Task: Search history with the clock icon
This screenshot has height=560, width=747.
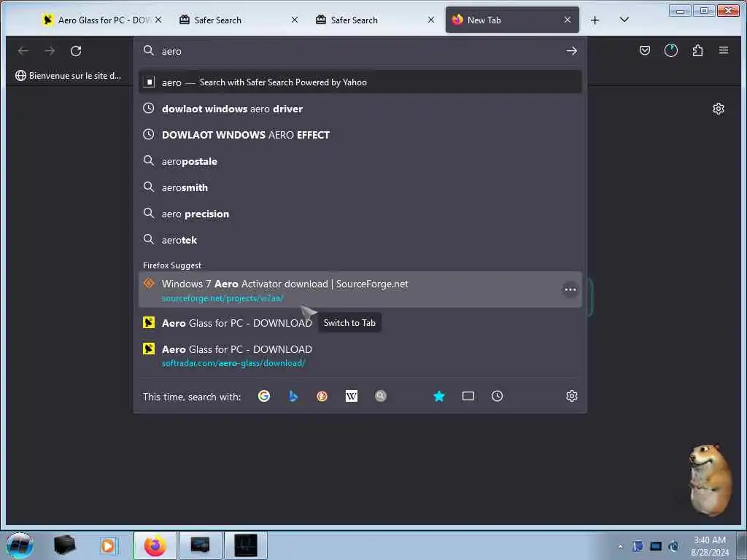Action: 497,396
